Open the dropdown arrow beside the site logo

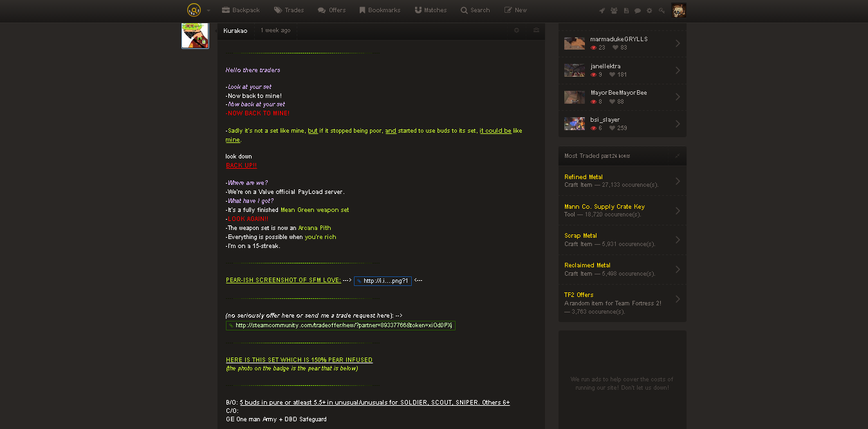[208, 10]
